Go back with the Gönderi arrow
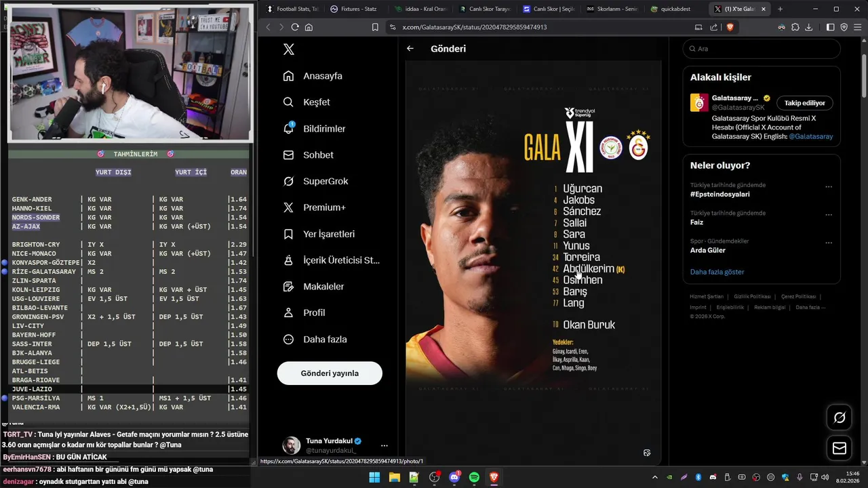Screen dimensions: 868x488 pos(410,49)
